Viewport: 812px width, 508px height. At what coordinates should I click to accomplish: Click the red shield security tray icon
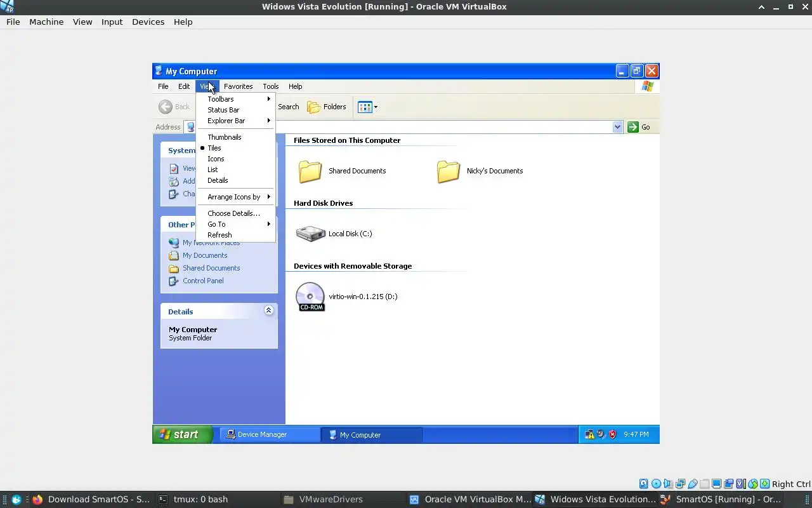pos(612,434)
